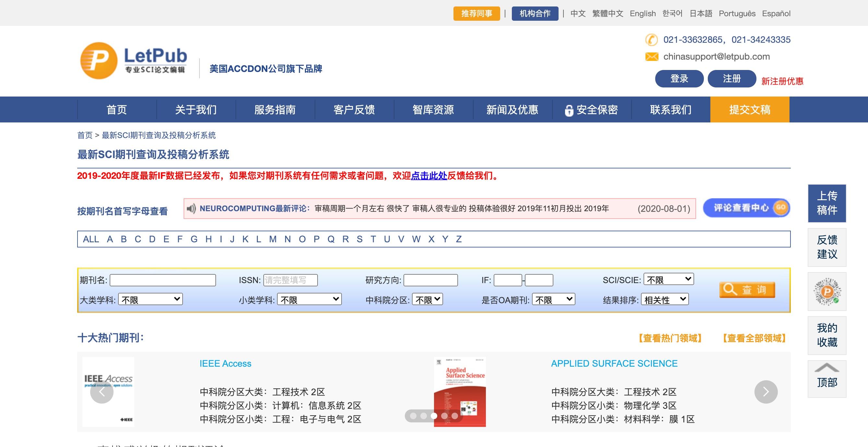
Task: Click the LetPub logo icon
Action: [99, 61]
